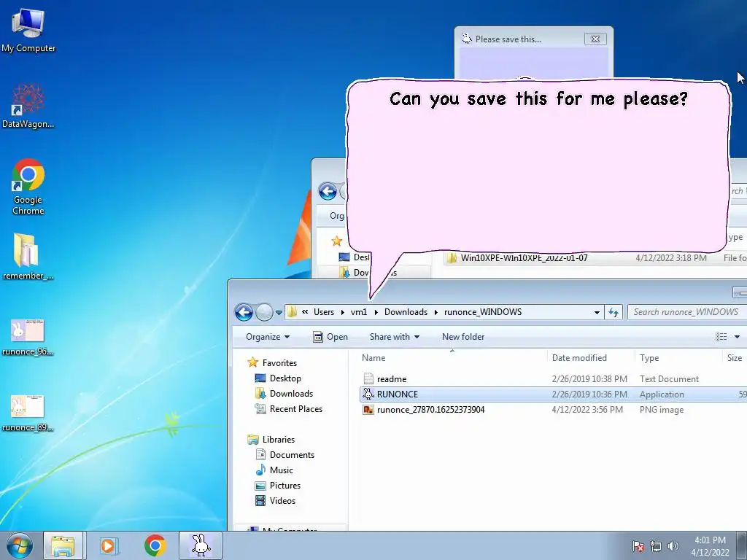
Task: Refresh the runonce_WINDOWS folder view
Action: click(614, 312)
